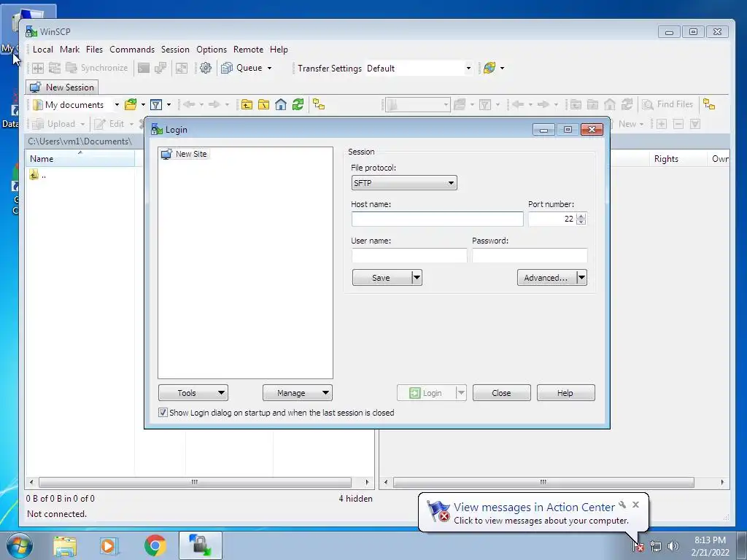Image resolution: width=747 pixels, height=560 pixels.
Task: Click WinSCP taskbar icon
Action: (x=201, y=545)
